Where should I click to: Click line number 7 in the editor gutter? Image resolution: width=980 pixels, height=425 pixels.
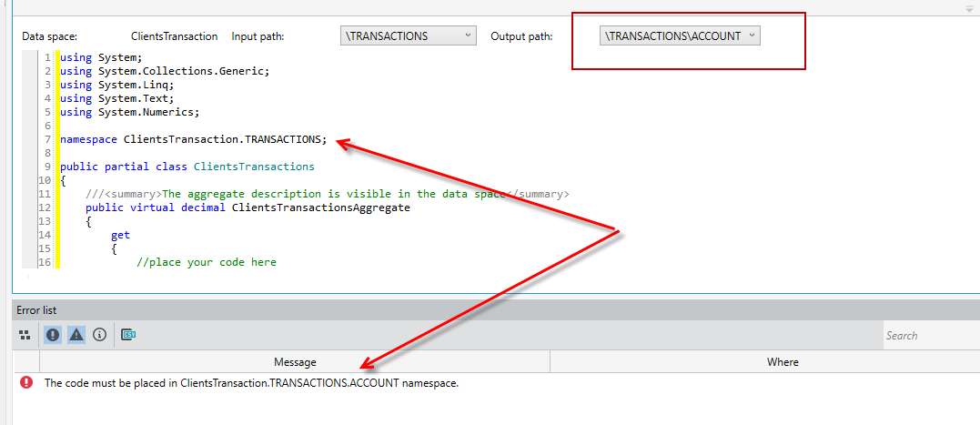(x=47, y=139)
